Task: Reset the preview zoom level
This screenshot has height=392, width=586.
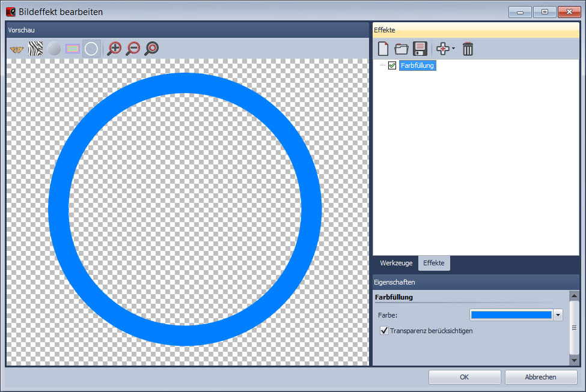Action: click(151, 49)
